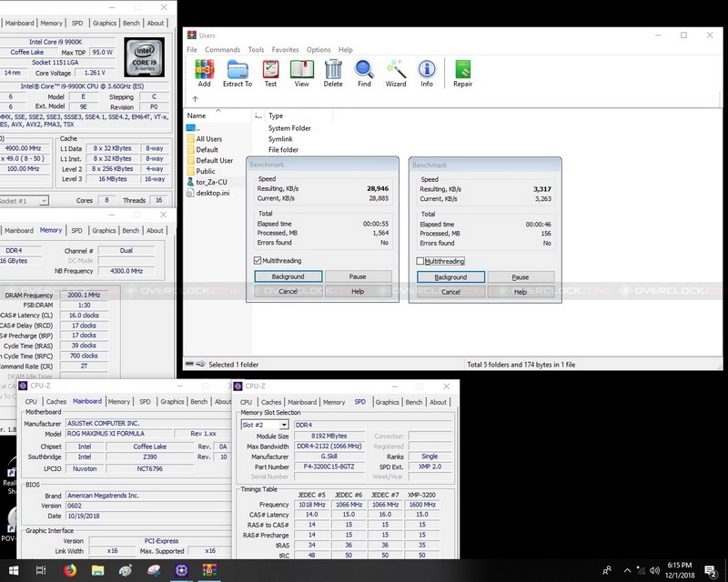This screenshot has width=728, height=582.
Task: Open the WinRAR File menu
Action: [192, 50]
